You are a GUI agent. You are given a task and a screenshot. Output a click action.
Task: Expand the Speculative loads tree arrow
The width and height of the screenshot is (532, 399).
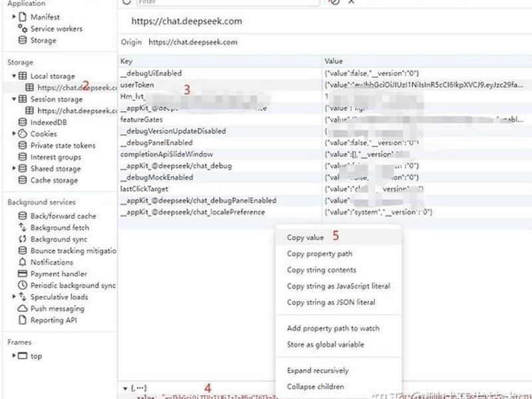pyautogui.click(x=14, y=296)
